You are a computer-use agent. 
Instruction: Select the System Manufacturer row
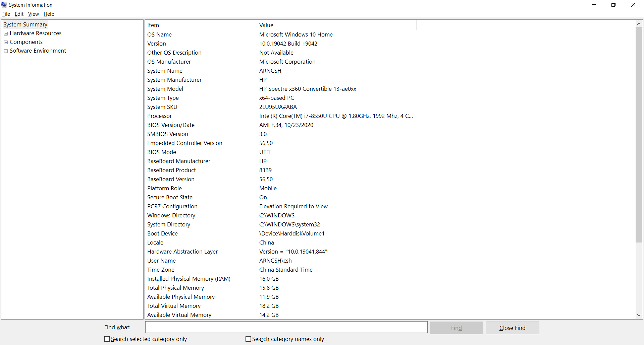[x=281, y=80]
